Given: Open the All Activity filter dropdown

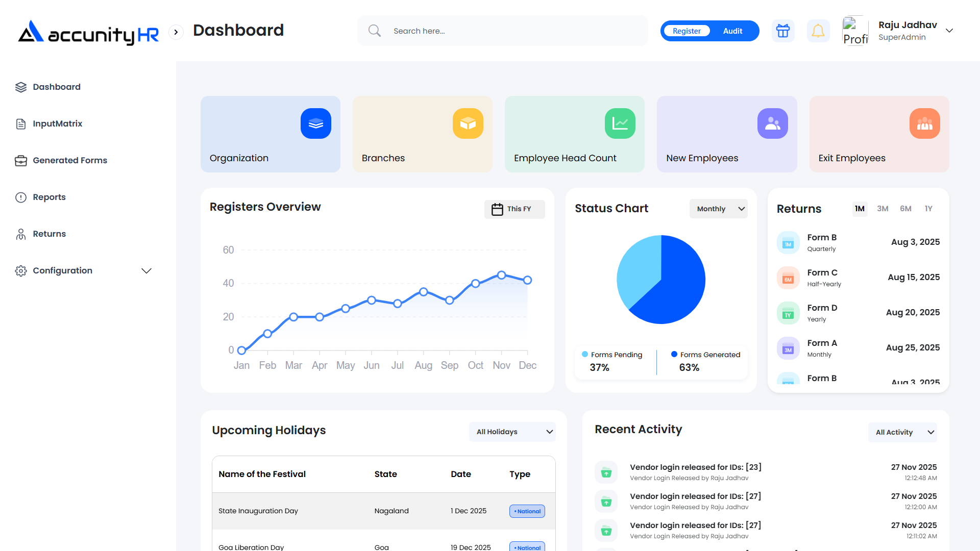Looking at the screenshot, I should 902,432.
